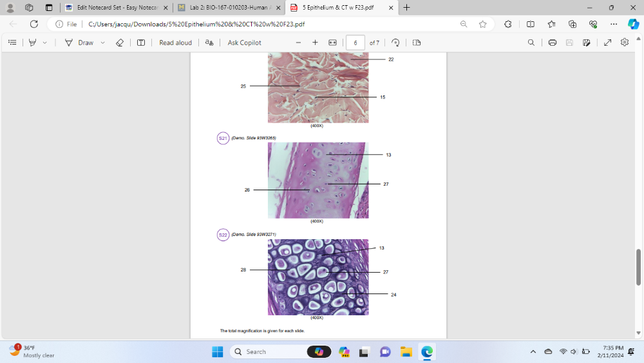Expand the Draw tool options dropdown

pos(103,43)
